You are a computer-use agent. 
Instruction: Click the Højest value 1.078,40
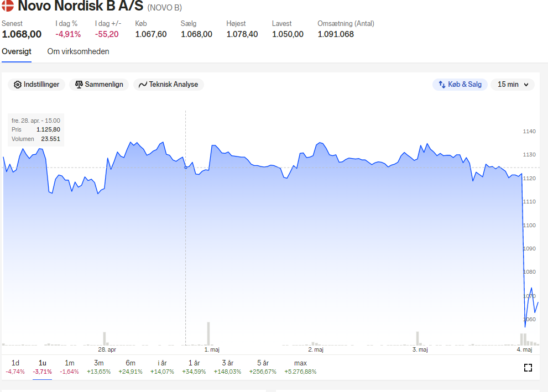pos(242,34)
